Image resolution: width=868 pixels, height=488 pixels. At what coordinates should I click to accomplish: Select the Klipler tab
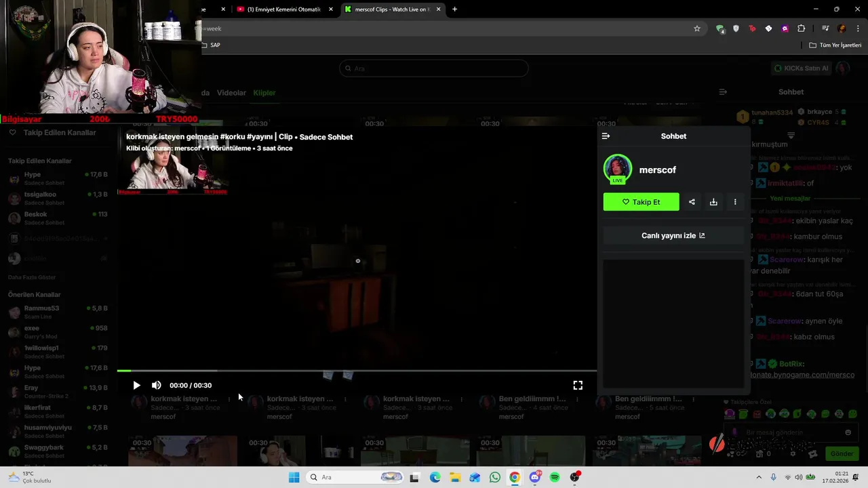(x=264, y=93)
